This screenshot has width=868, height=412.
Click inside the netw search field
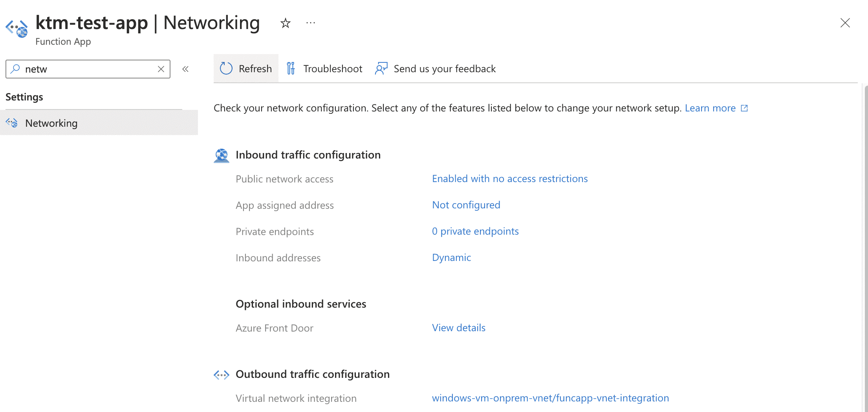88,69
